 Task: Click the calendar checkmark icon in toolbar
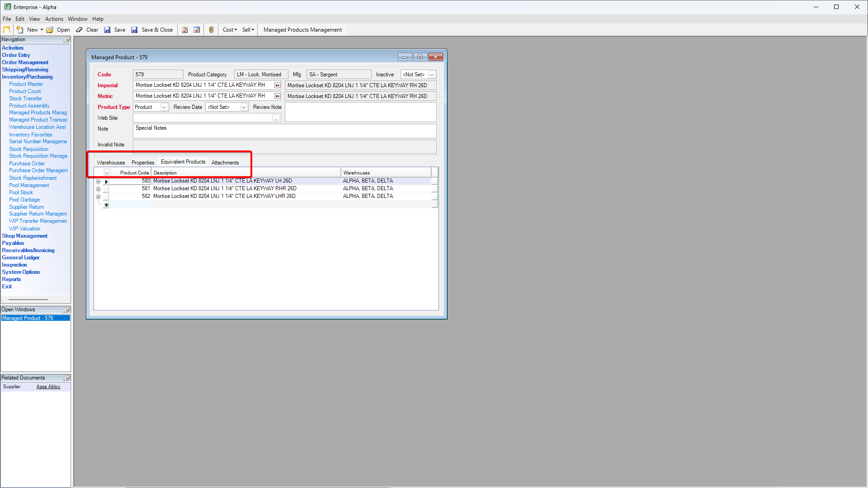tap(197, 30)
